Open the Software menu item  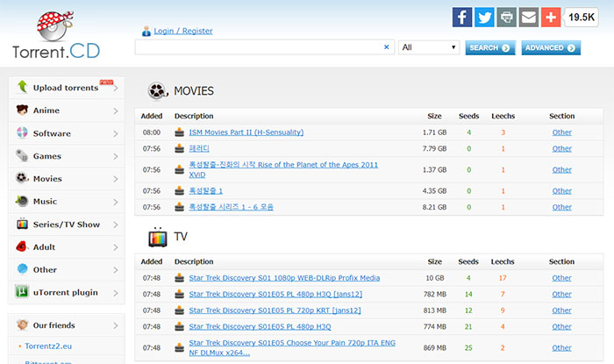click(67, 133)
